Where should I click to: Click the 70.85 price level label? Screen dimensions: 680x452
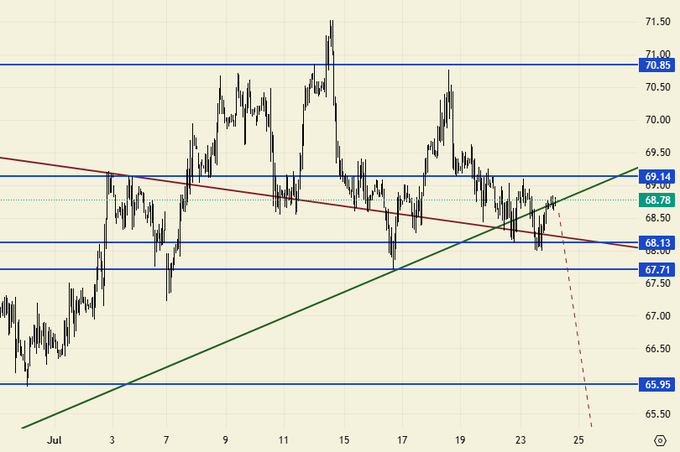(x=657, y=65)
